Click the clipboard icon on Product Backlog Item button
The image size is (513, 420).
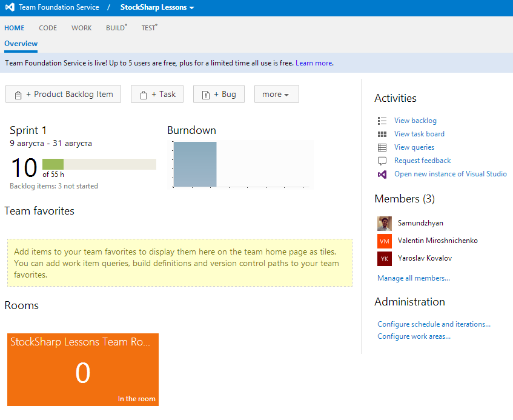[x=18, y=95]
